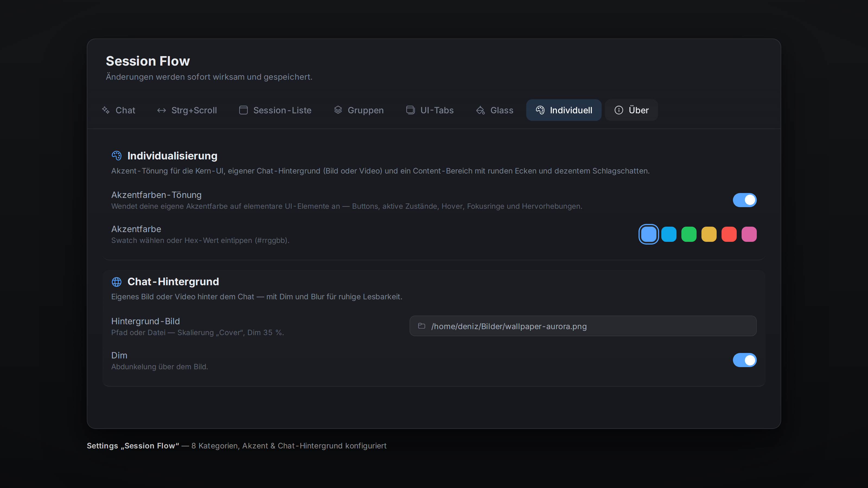Click 'Änderungen werden sofort wirksam' subtitle
Screen dimensions: 868x488
click(209, 77)
